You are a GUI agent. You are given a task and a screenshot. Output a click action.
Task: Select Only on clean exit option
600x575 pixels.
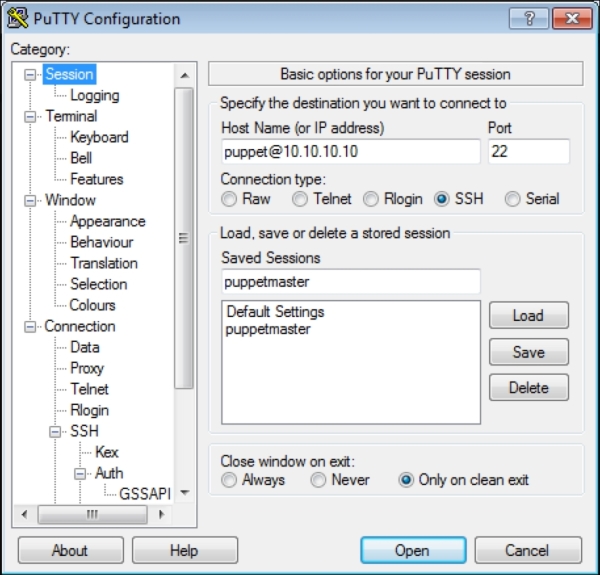tap(406, 480)
